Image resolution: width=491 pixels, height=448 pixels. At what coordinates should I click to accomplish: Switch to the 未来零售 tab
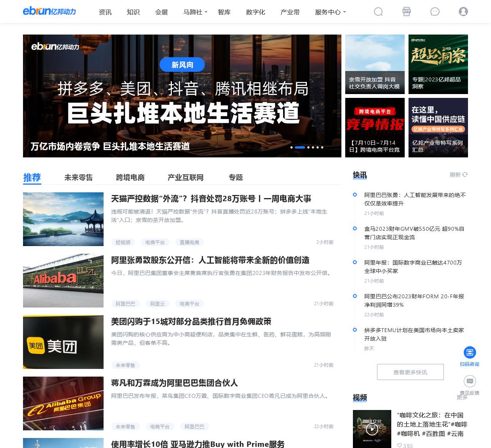pos(79,177)
